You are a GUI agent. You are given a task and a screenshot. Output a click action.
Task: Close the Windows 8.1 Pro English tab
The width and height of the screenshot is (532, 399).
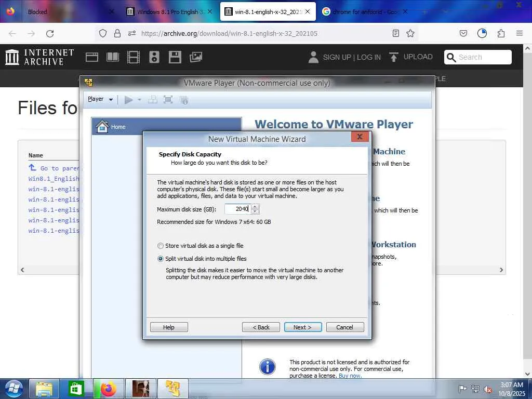[210, 11]
